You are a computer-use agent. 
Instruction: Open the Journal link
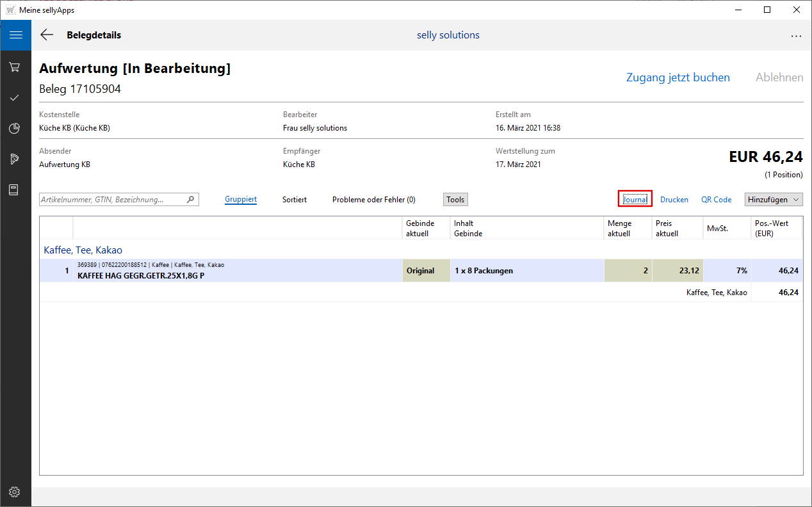[635, 200]
